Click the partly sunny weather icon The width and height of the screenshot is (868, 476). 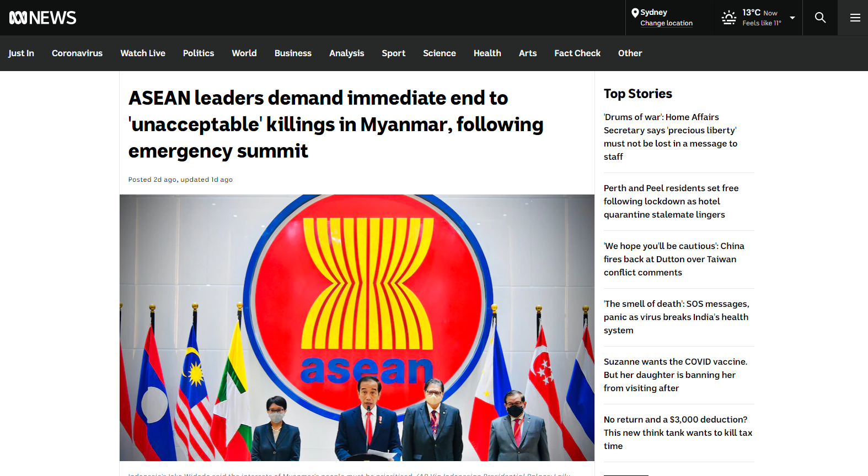point(729,18)
